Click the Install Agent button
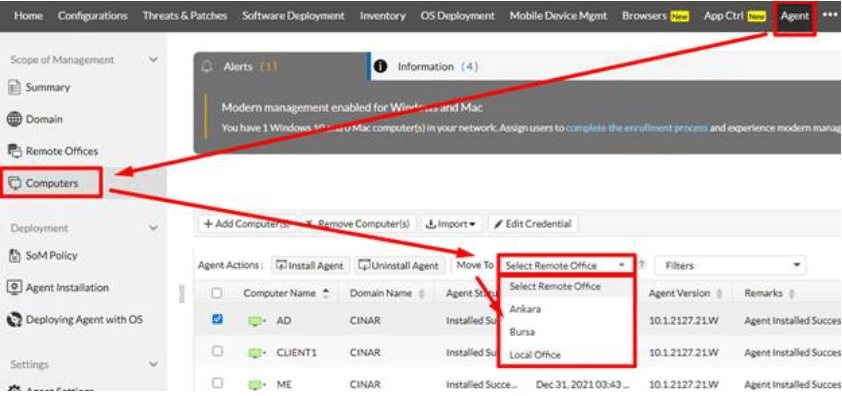The image size is (842, 396). click(310, 265)
